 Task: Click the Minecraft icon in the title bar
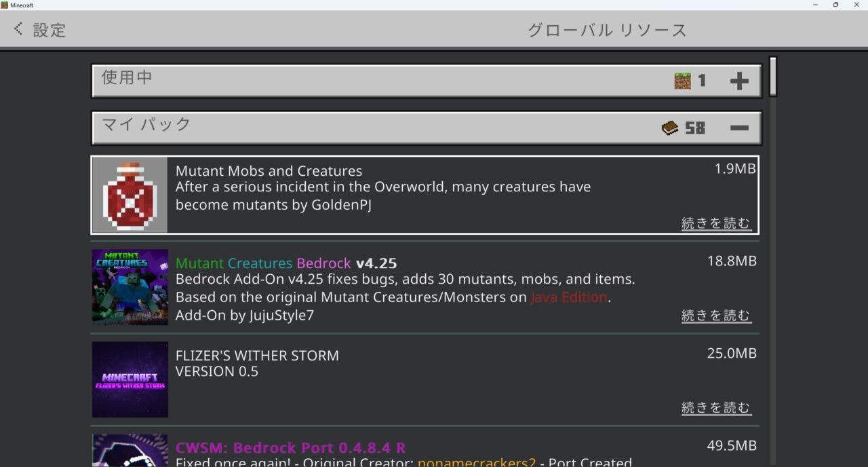pos(4,5)
